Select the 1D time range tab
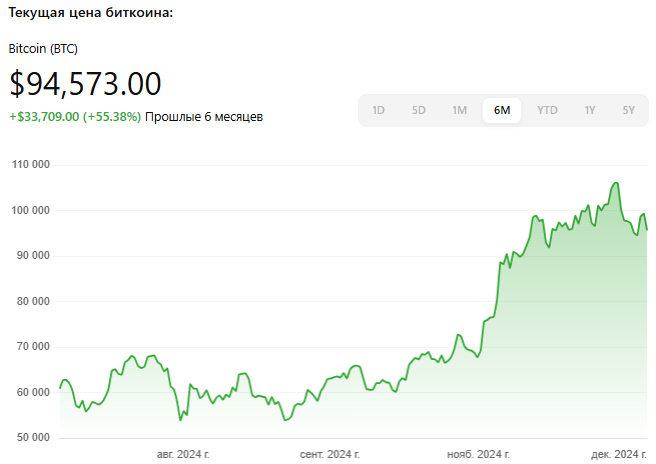The height and width of the screenshot is (464, 656). click(378, 110)
